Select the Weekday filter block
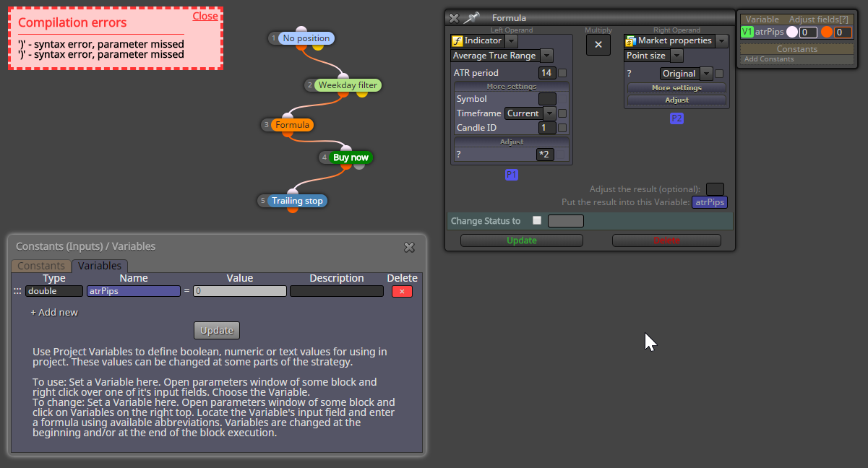 (x=349, y=85)
